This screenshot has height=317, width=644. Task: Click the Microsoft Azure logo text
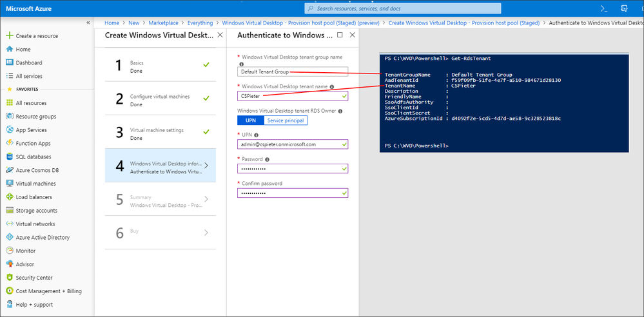tap(29, 8)
